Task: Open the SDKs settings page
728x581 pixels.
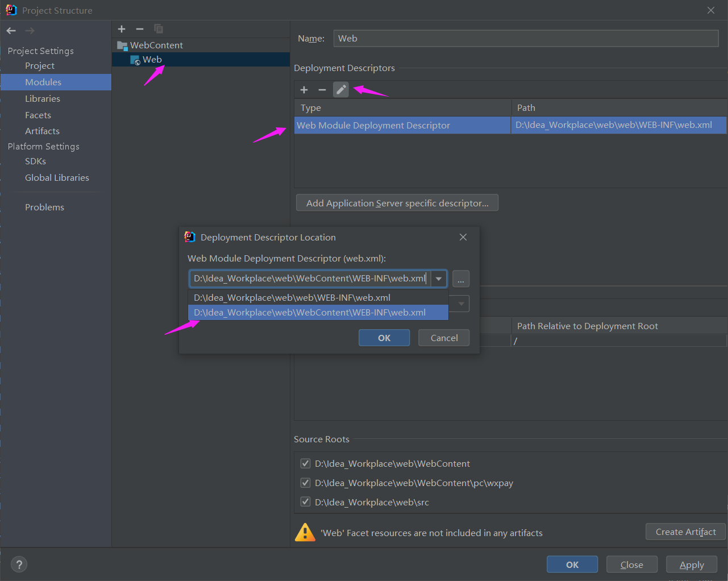Action: click(x=35, y=161)
